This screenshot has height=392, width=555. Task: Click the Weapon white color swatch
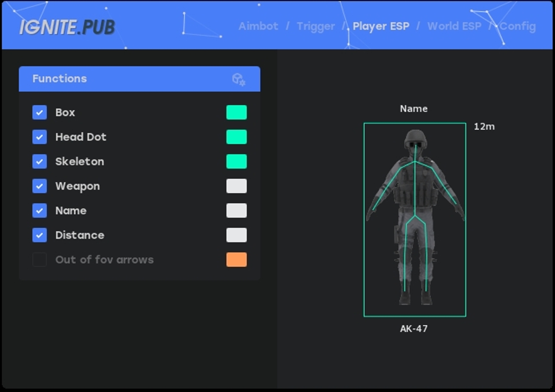[x=236, y=186]
